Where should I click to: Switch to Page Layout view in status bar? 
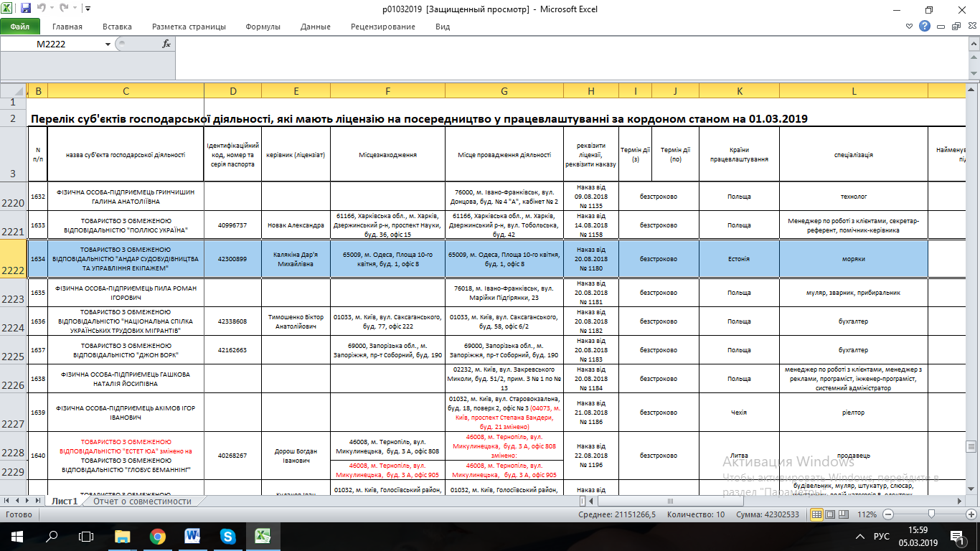click(831, 514)
